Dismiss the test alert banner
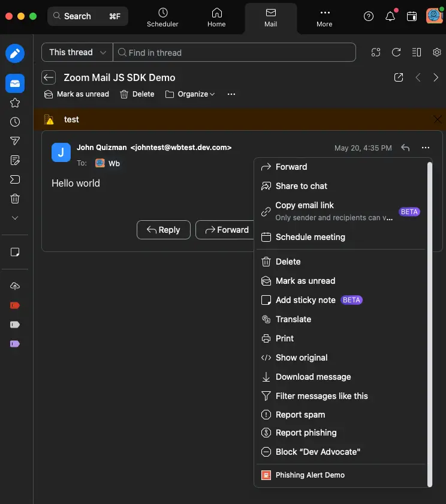The width and height of the screenshot is (446, 504). (438, 119)
